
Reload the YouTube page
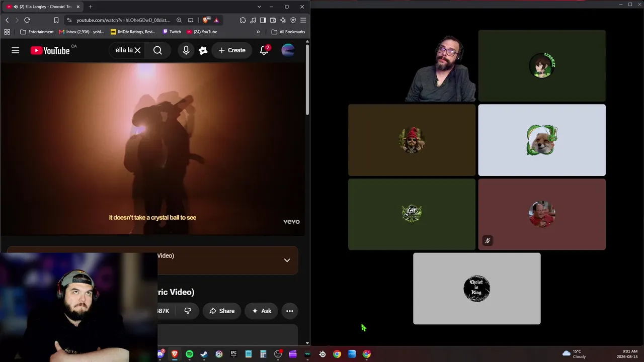27,20
